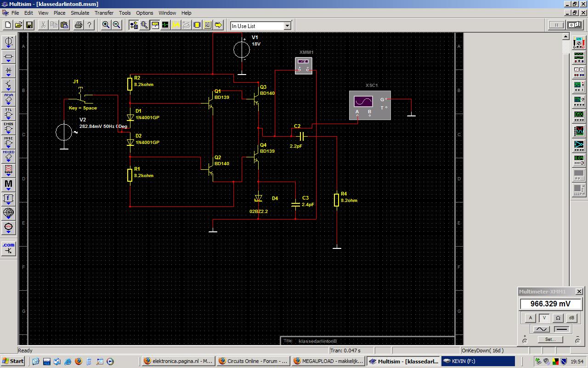
Task: Switch multimeter to AC signal mode
Action: click(541, 329)
